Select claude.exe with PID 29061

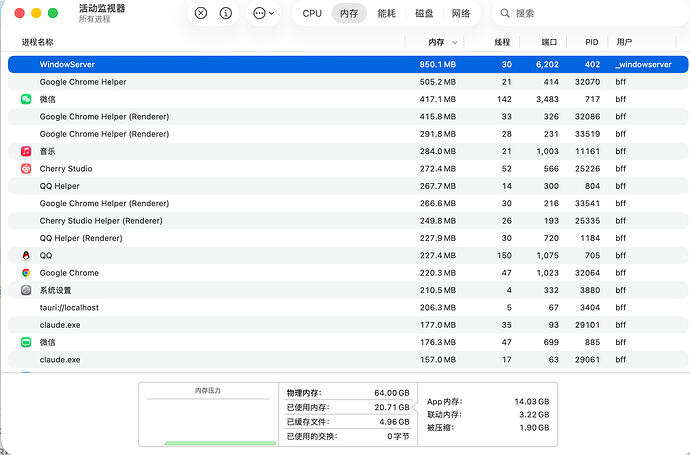click(x=348, y=360)
